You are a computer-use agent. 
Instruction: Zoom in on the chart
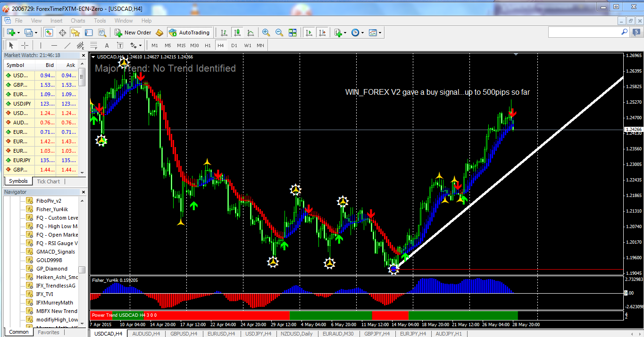266,33
